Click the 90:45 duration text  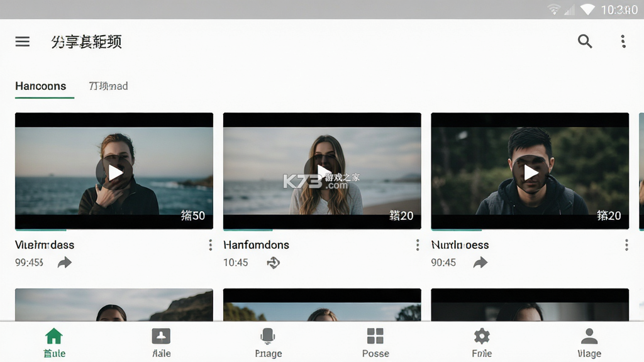443,262
